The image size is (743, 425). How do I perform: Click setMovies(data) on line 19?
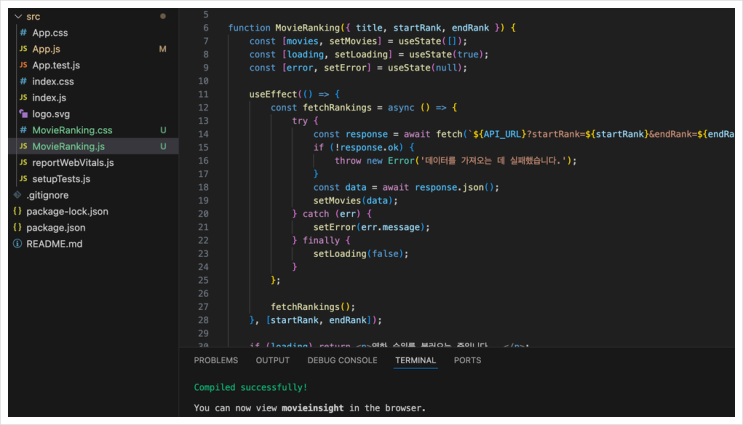point(353,200)
